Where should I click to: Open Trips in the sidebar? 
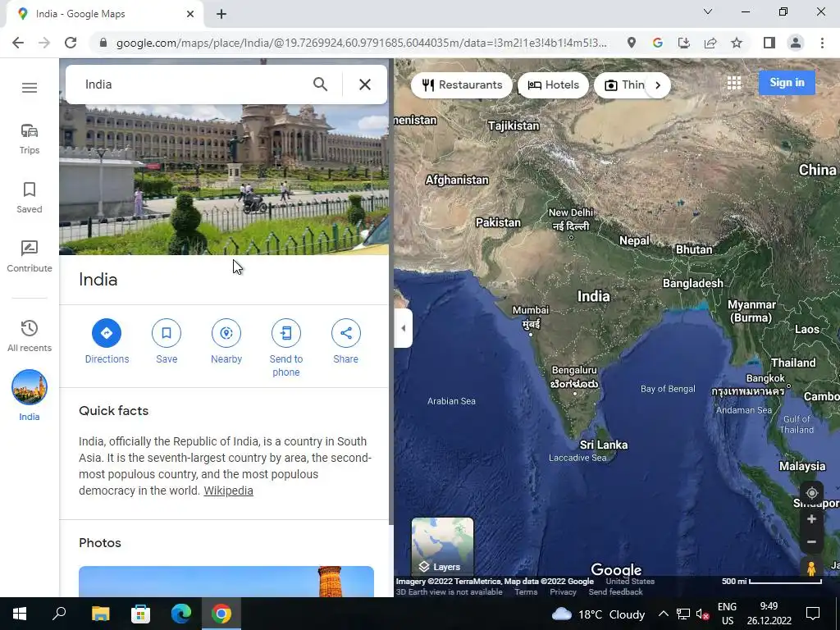coord(30,139)
